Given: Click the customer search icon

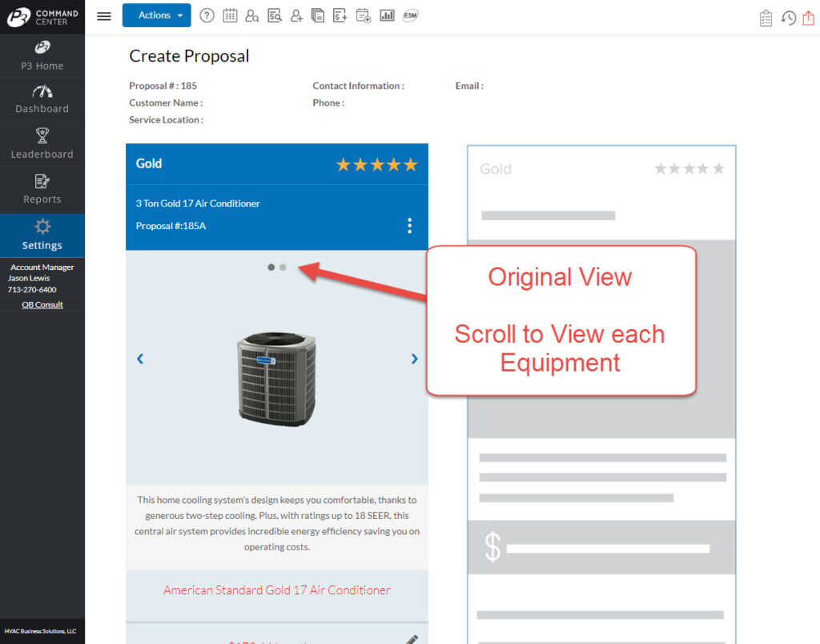Looking at the screenshot, I should (x=251, y=15).
